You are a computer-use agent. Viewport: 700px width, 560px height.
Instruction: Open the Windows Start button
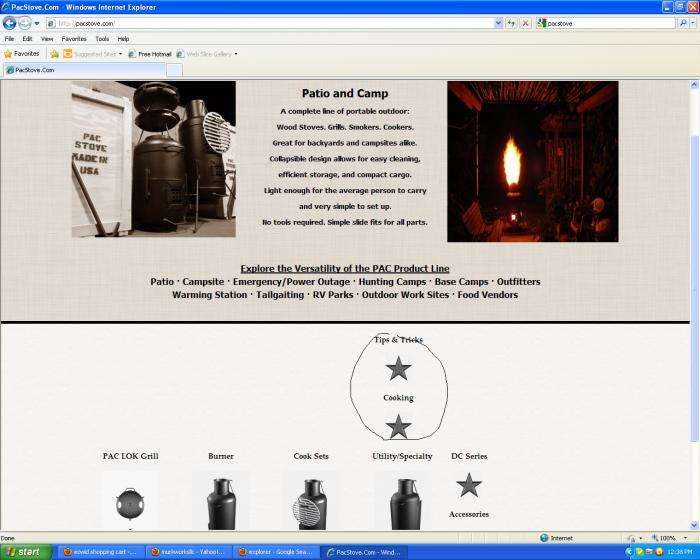click(x=26, y=552)
